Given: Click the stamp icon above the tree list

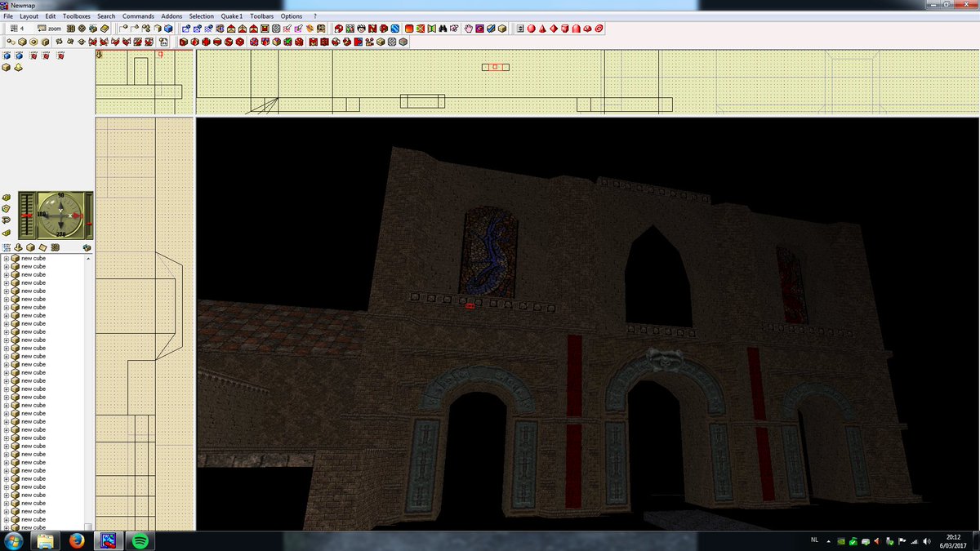Looking at the screenshot, I should 18,247.
